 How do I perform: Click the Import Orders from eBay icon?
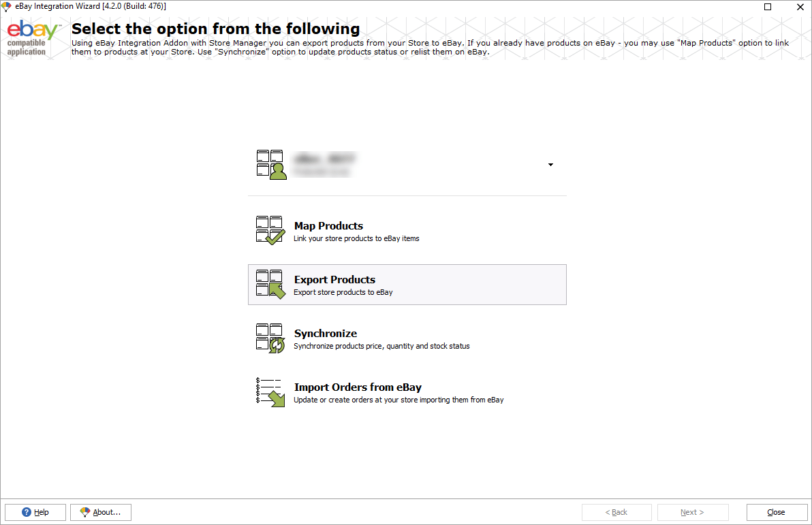point(270,391)
